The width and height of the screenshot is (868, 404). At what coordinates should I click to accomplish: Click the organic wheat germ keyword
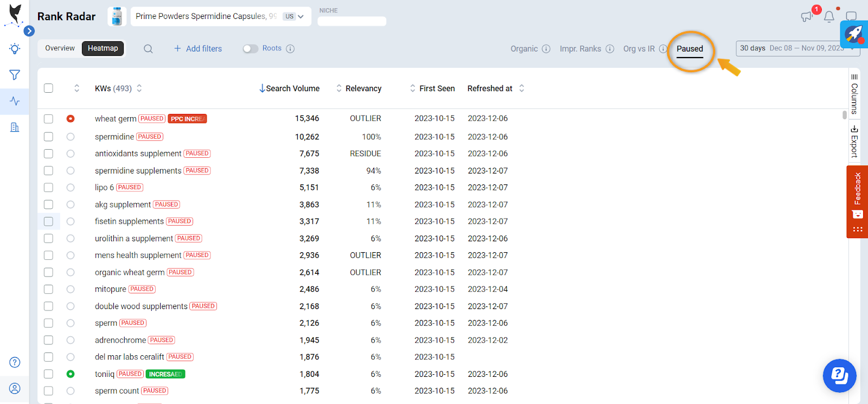pyautogui.click(x=130, y=272)
